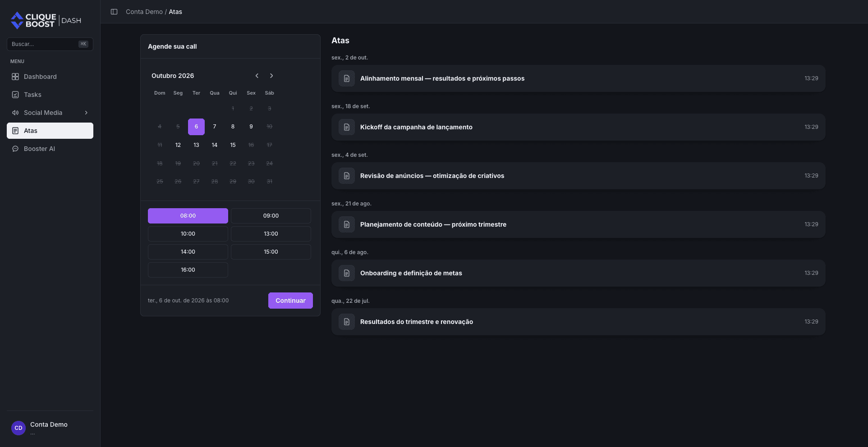This screenshot has width=868, height=447.
Task: Click document icon for Revisão de anúncios
Action: pyautogui.click(x=347, y=176)
